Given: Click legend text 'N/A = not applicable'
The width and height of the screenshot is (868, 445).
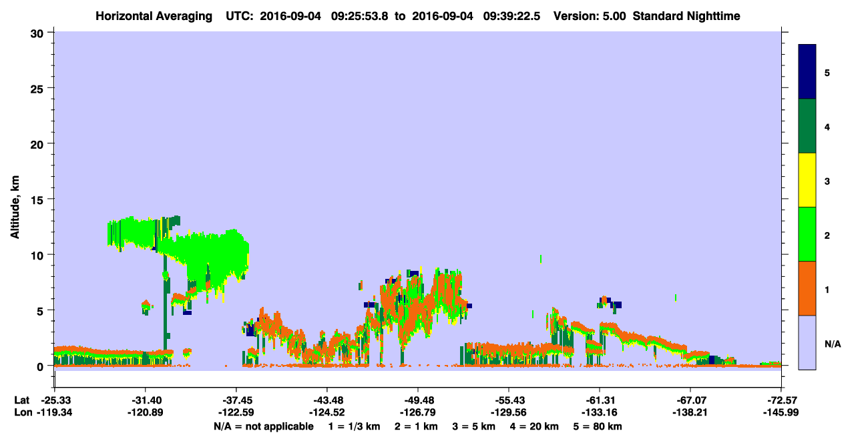Looking at the screenshot, I should coord(263,427).
